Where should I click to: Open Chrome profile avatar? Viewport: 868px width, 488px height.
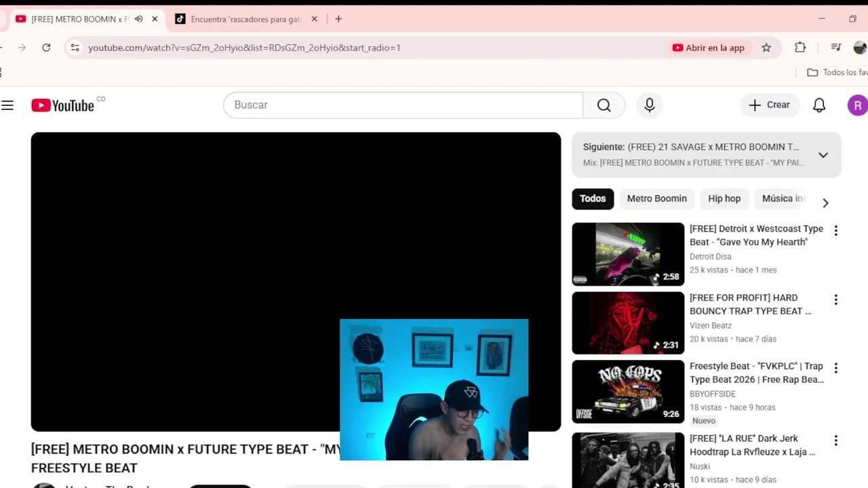point(860,47)
